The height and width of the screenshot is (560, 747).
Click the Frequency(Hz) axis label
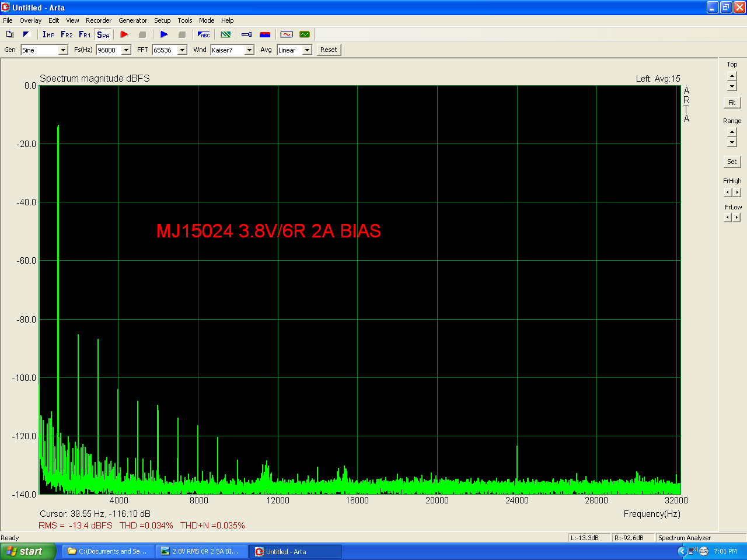(652, 514)
